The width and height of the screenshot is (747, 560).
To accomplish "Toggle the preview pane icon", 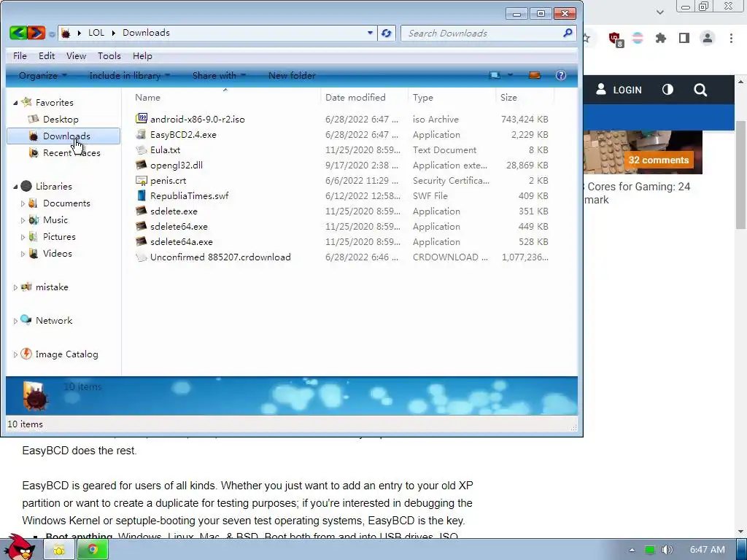I will [535, 75].
